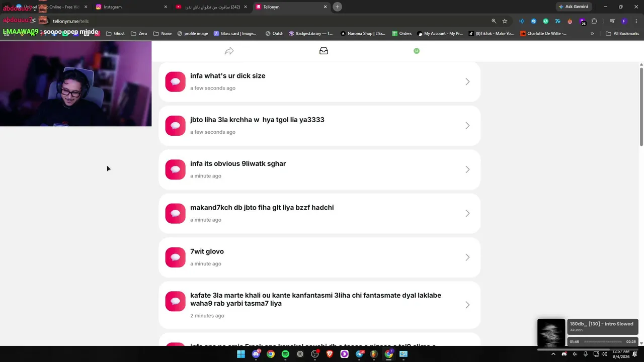Open the 'My Account' bookmark
The height and width of the screenshot is (362, 644).
tap(440, 34)
